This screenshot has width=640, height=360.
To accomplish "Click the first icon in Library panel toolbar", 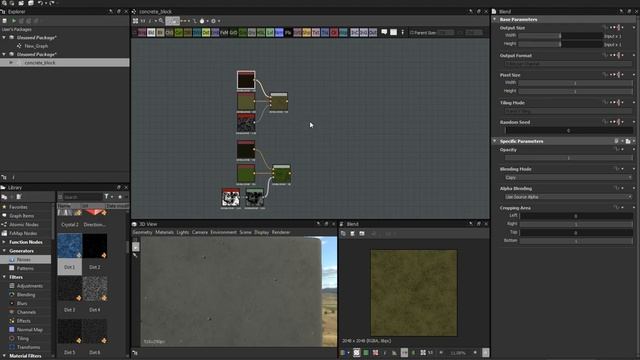I will [x=4, y=197].
